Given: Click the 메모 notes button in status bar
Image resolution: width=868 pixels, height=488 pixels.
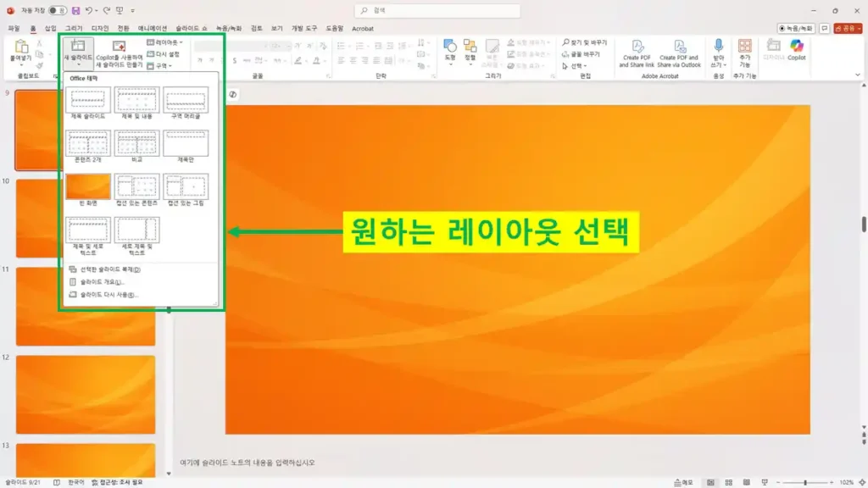Looking at the screenshot, I should coord(684,482).
